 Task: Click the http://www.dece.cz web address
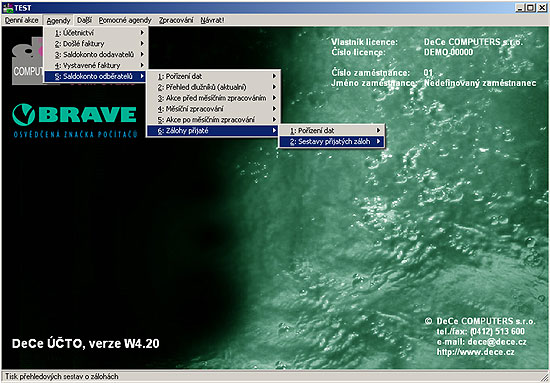475,352
